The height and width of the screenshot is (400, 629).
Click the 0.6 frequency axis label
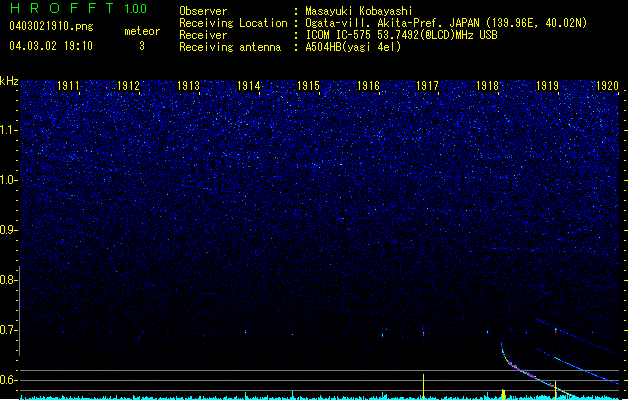click(8, 380)
